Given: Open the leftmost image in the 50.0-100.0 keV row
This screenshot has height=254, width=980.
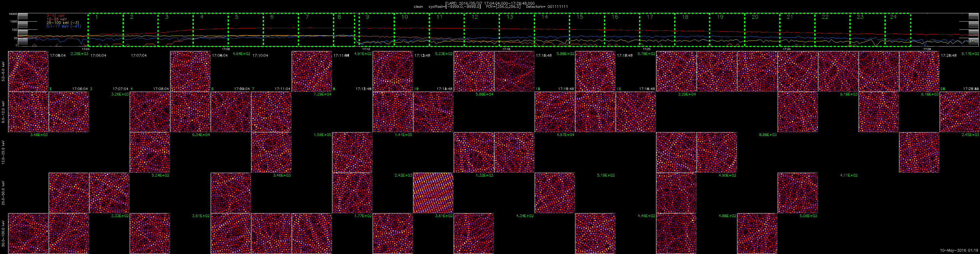Looking at the screenshot, I should coord(28,233).
